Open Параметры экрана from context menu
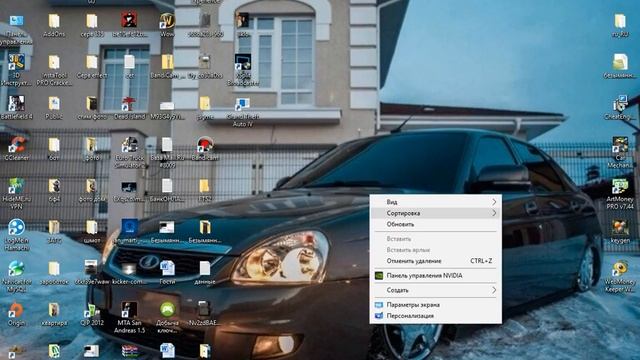This screenshot has width=640, height=360. tap(436, 305)
